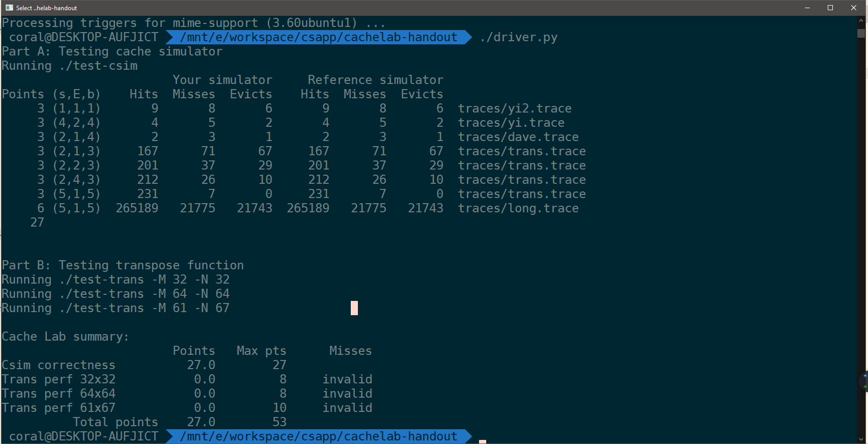Click the scrollbar down arrow
The width and height of the screenshot is (868, 444).
(861, 439)
